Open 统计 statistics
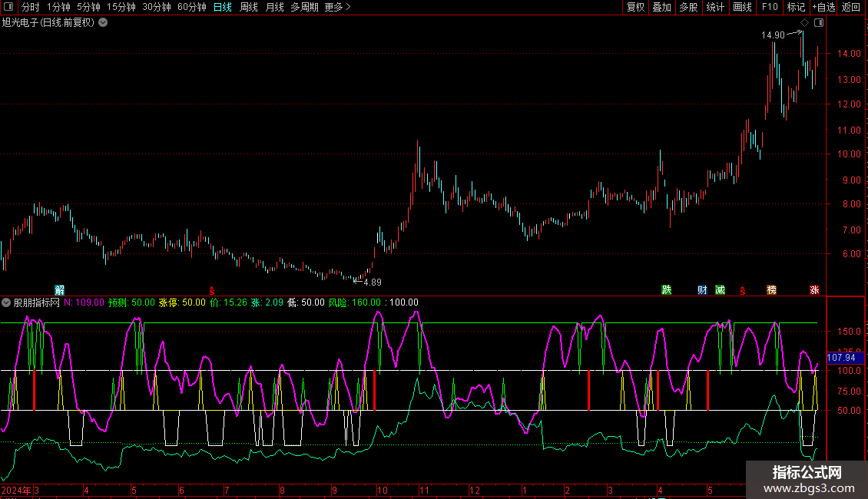Screen dimensions: 868x499 pyautogui.click(x=715, y=7)
